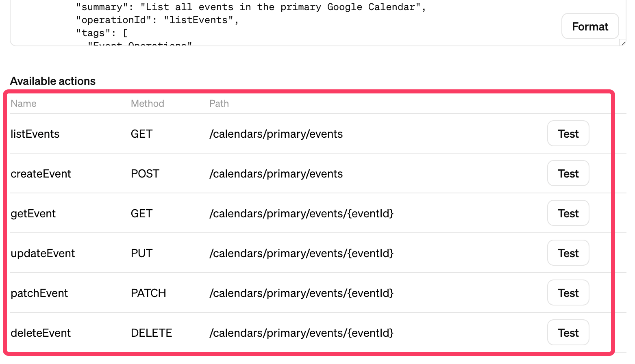This screenshot has height=364, width=635.
Task: Test the patchEvent action
Action: pyautogui.click(x=568, y=293)
